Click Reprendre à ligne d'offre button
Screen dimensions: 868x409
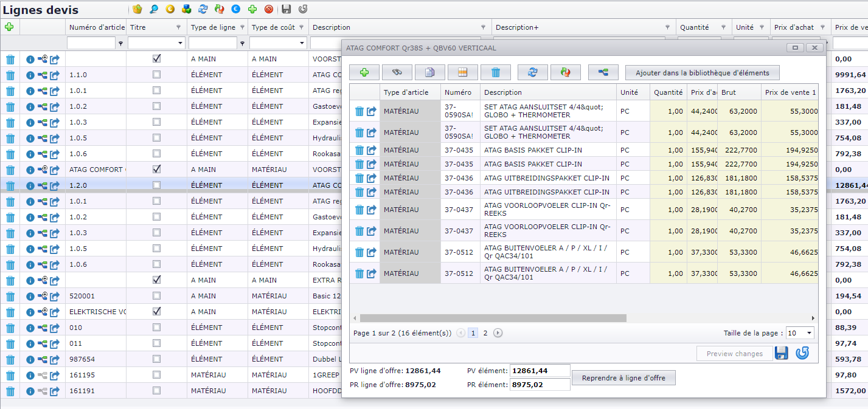623,378
